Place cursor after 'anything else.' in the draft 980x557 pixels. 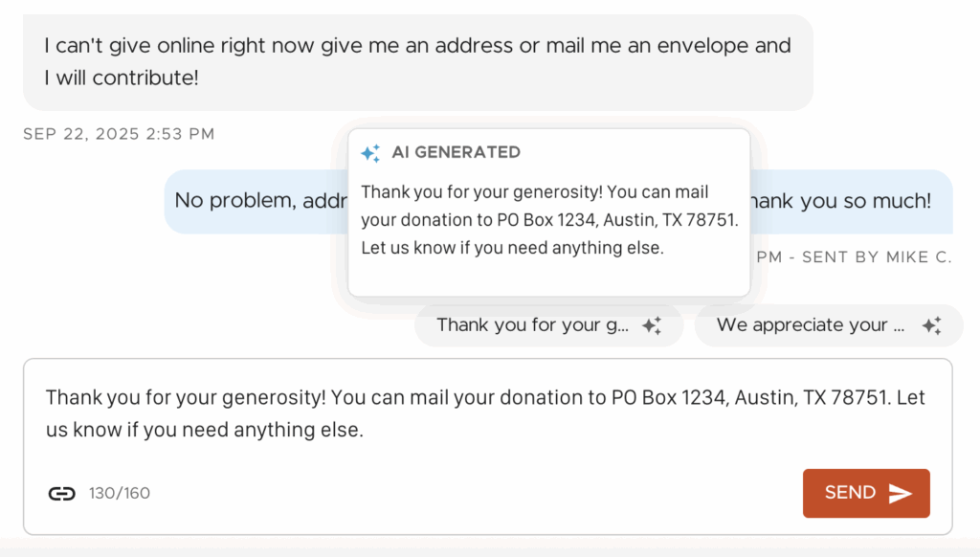pos(365,431)
